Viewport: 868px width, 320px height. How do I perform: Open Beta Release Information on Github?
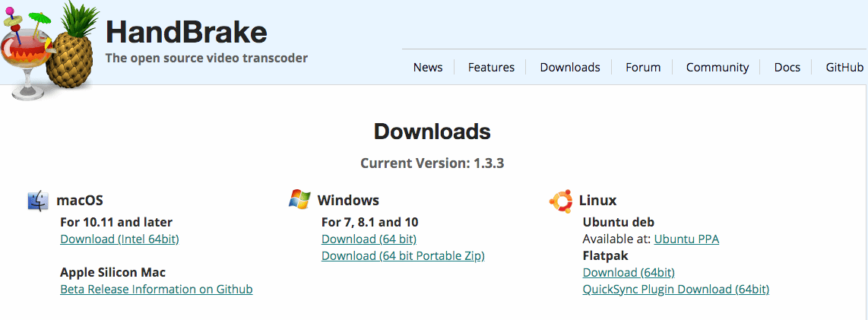coord(157,289)
